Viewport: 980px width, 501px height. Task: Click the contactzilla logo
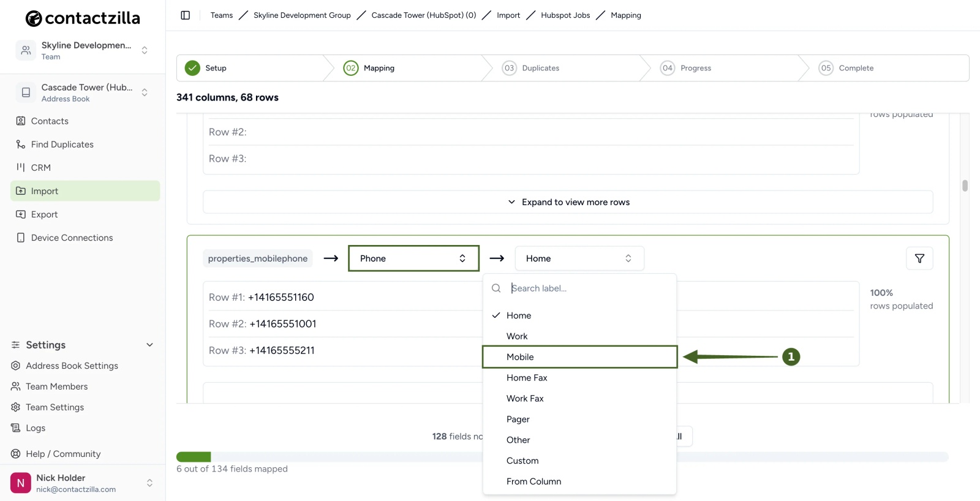point(83,18)
